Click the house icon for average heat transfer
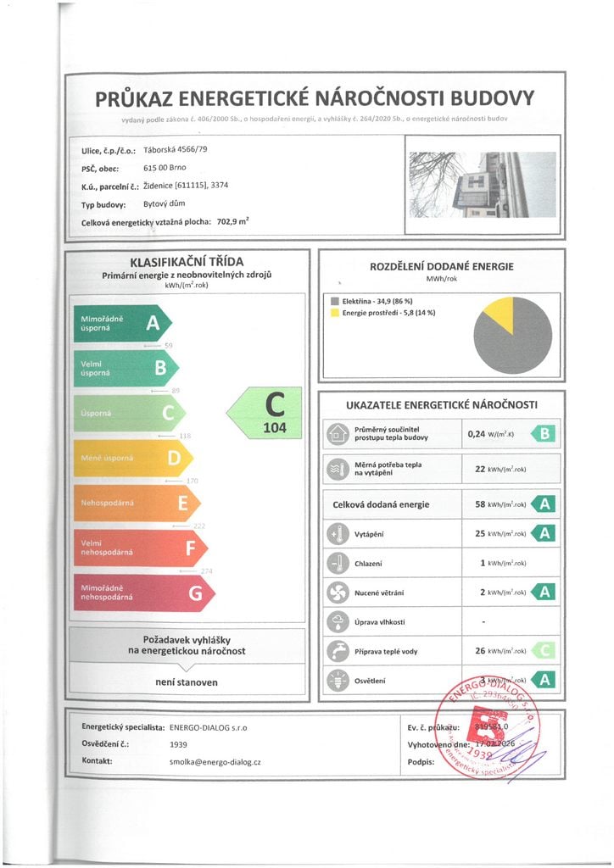The image size is (614, 868). click(338, 434)
